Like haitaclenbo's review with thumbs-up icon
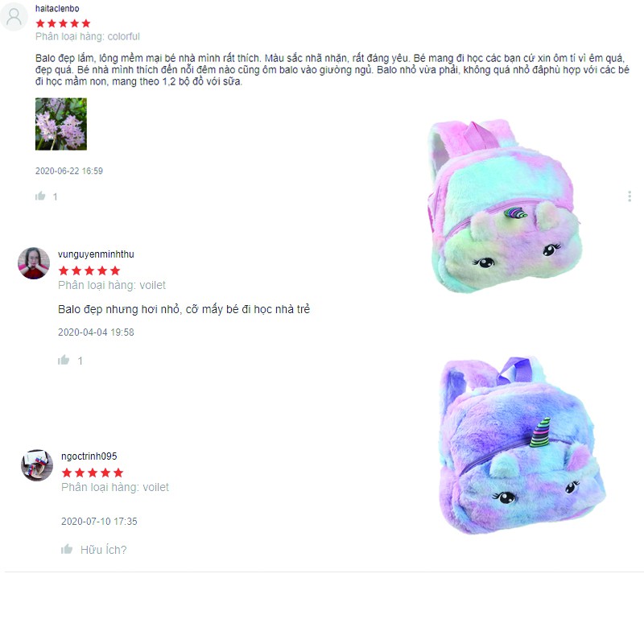644x644 pixels. pyautogui.click(x=40, y=196)
